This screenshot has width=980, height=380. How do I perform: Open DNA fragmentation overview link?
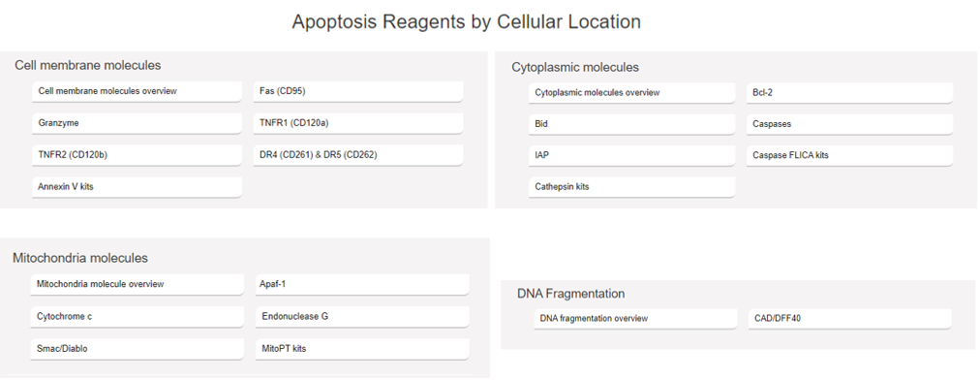pos(635,319)
